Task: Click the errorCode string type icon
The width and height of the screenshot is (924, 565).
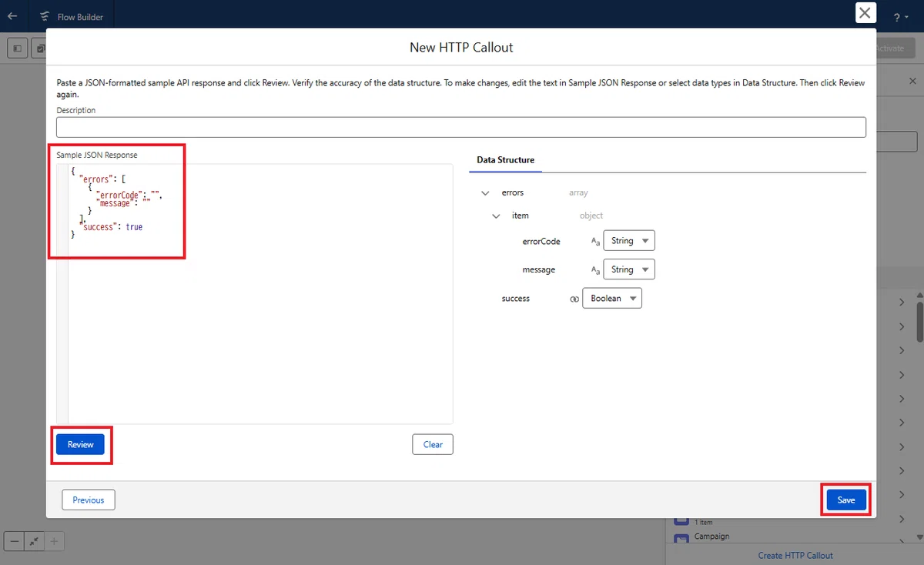Action: (x=595, y=242)
